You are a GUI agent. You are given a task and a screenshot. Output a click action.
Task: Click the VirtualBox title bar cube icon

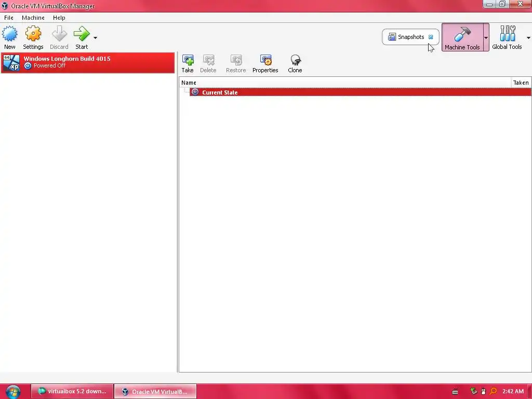pyautogui.click(x=5, y=6)
